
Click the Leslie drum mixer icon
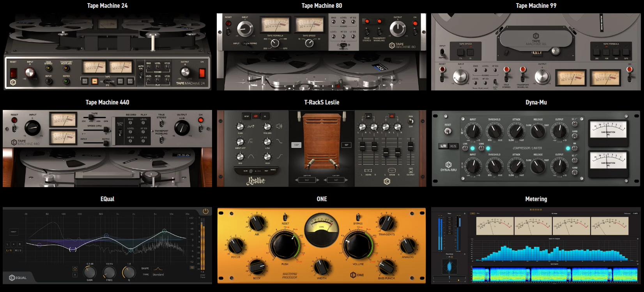click(x=392, y=171)
